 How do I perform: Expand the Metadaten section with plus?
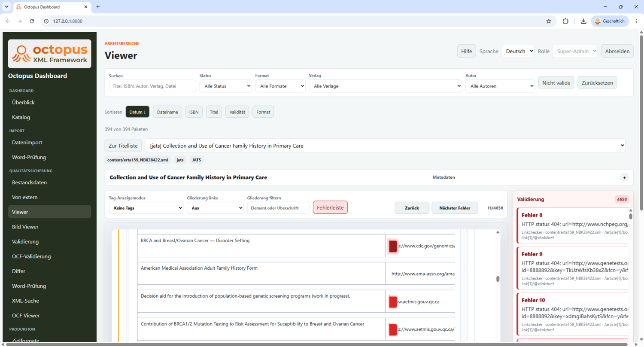click(624, 177)
